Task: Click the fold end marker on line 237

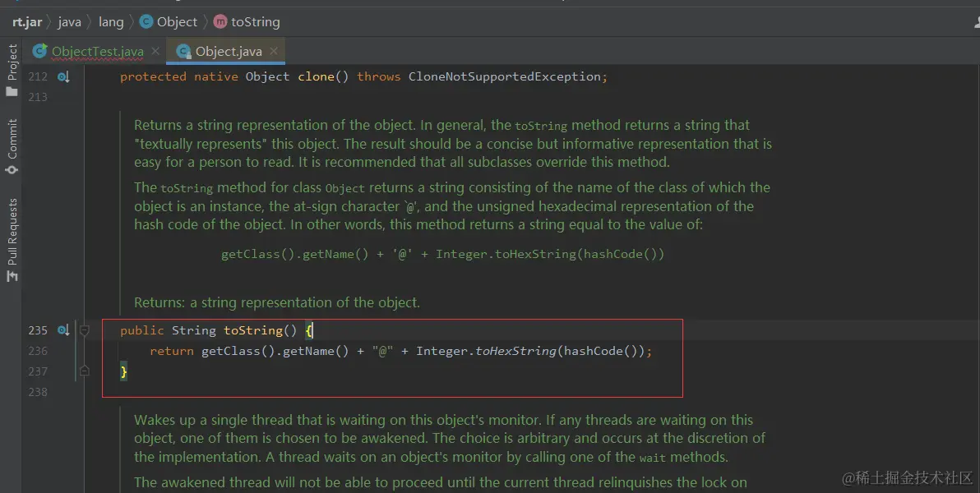Action: click(85, 371)
